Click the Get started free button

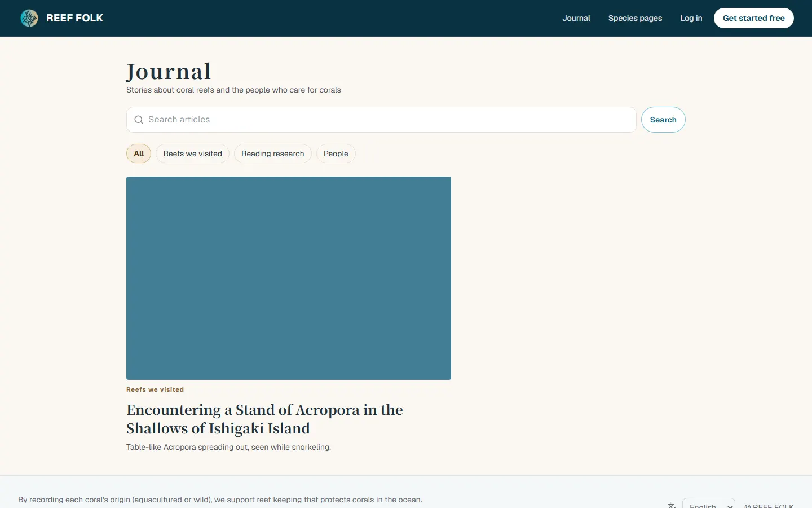[754, 18]
